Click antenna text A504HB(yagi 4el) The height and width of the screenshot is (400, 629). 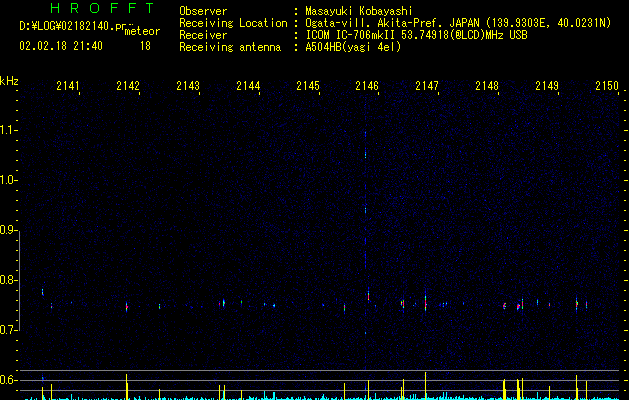click(353, 47)
